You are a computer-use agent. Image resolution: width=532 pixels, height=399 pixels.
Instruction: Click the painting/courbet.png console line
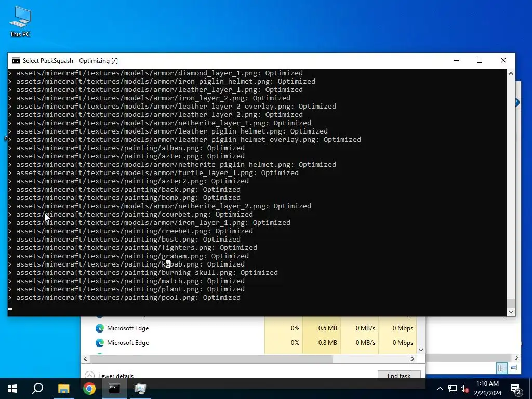[130, 215]
